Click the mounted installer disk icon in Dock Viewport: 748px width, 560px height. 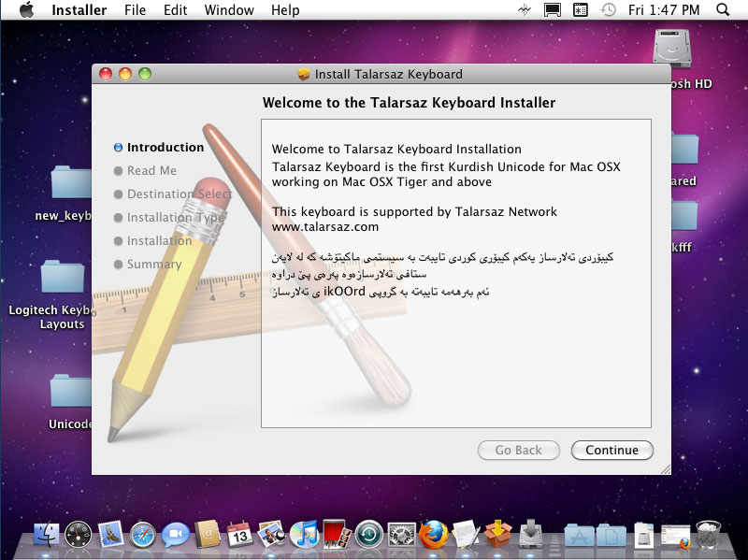tap(530, 534)
